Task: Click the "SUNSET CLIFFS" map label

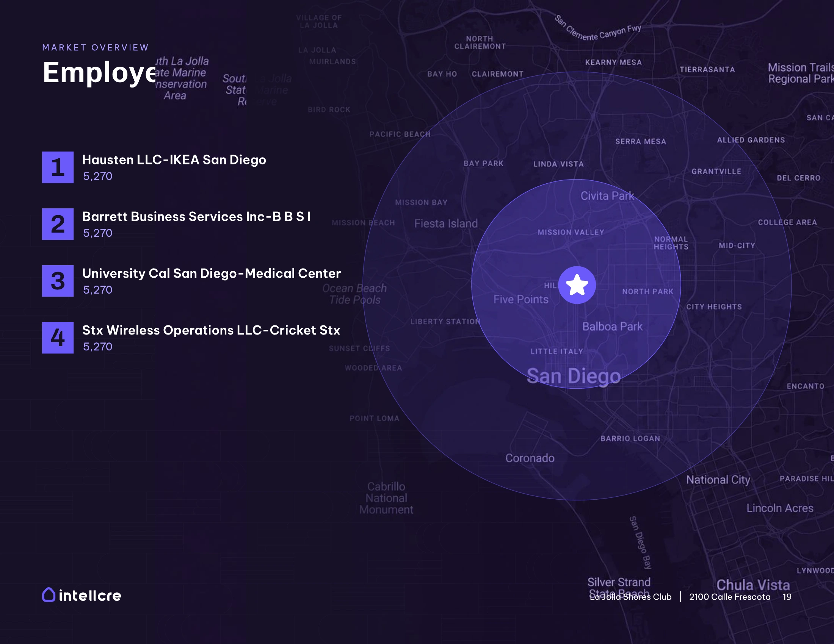Action: pos(359,348)
